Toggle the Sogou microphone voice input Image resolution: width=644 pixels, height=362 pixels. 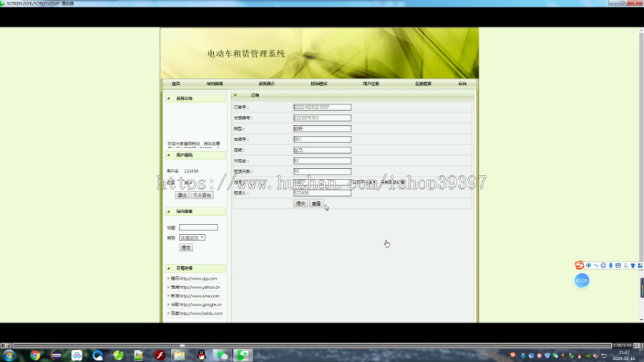(x=611, y=265)
